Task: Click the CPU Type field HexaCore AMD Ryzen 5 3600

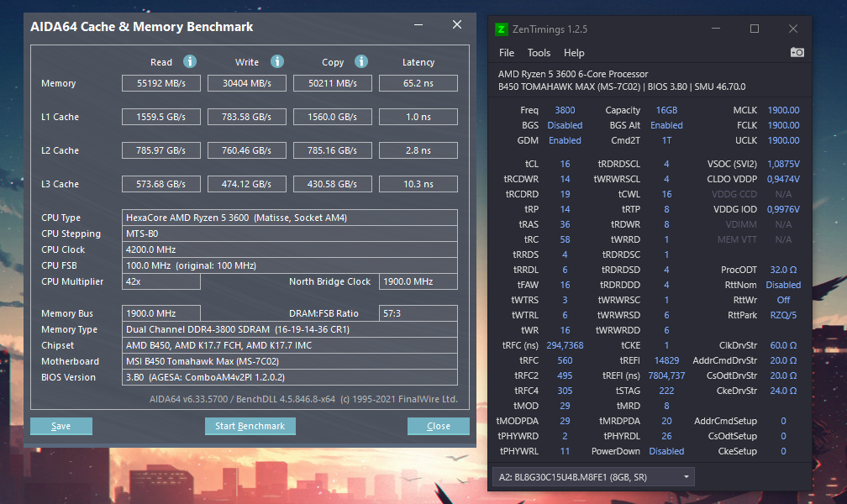Action: tap(290, 218)
